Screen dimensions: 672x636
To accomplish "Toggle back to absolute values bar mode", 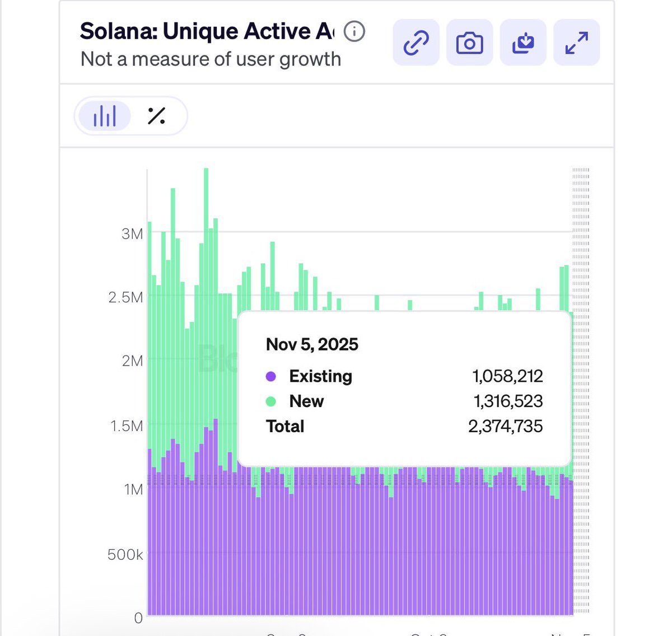I will [x=104, y=116].
